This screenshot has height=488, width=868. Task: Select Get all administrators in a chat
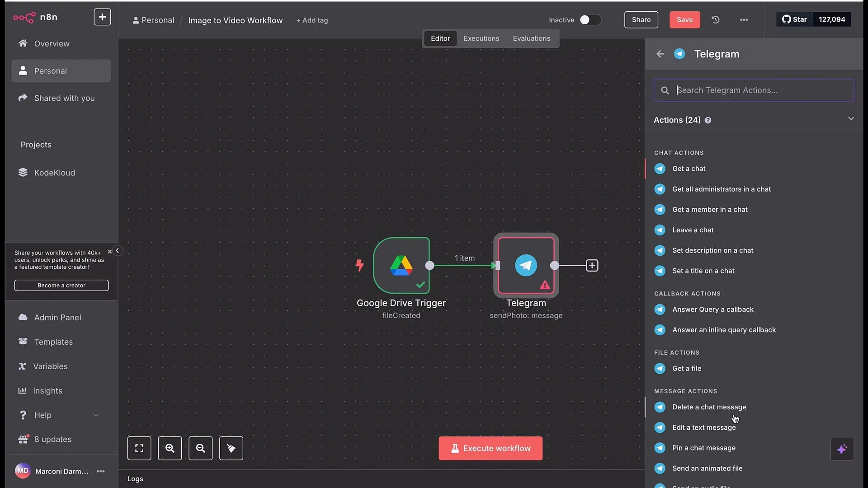pos(754,189)
